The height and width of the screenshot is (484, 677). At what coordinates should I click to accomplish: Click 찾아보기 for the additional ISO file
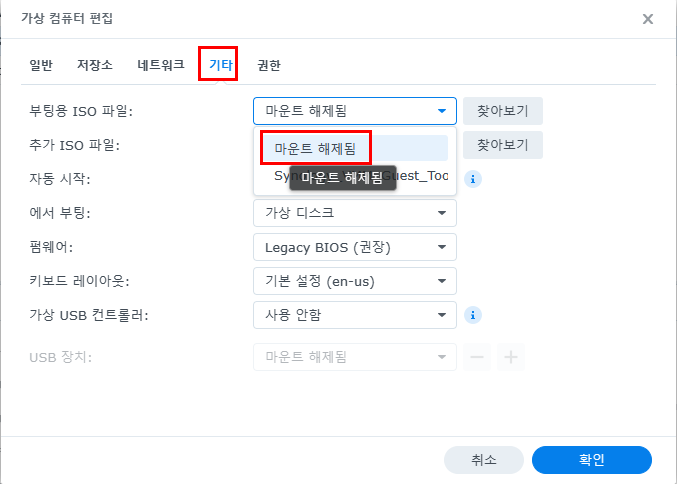(503, 145)
